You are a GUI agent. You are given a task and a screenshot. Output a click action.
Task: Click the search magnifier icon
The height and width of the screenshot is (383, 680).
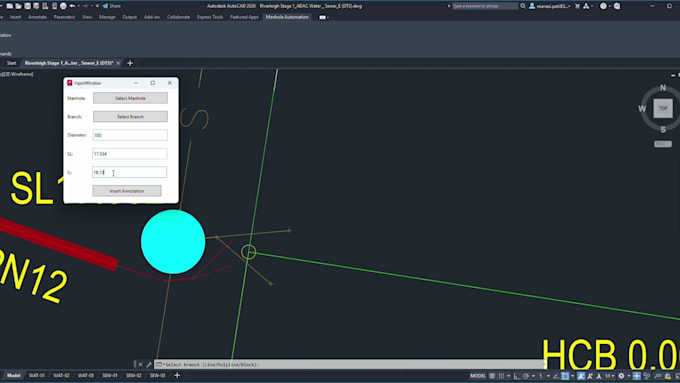[x=523, y=6]
